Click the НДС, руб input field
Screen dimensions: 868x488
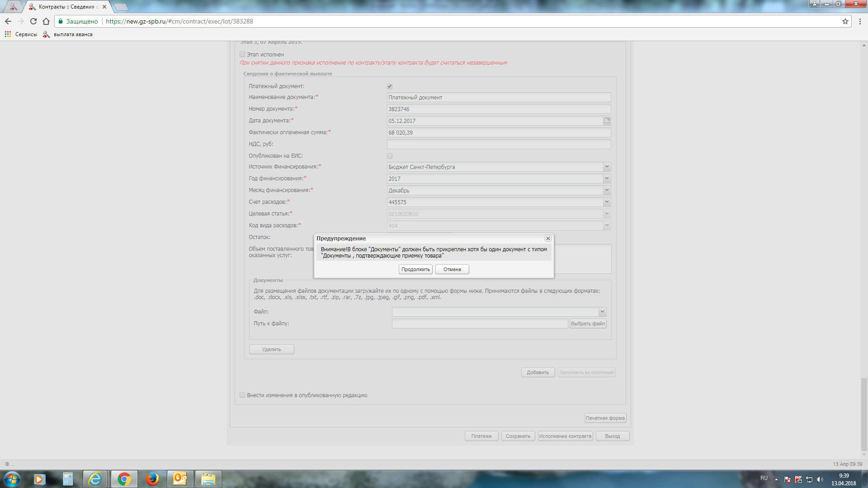coord(499,145)
